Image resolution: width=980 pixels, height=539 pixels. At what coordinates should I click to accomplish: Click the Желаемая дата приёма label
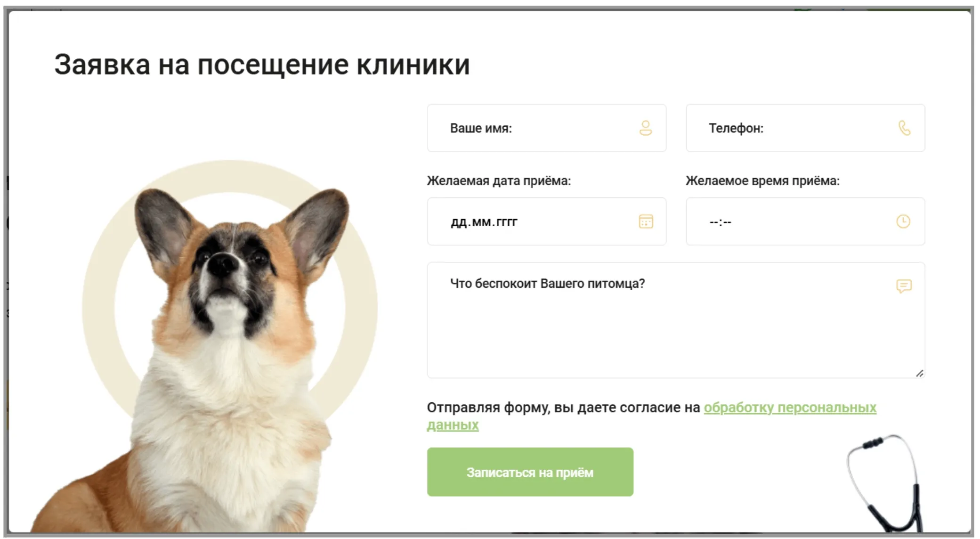(x=499, y=181)
